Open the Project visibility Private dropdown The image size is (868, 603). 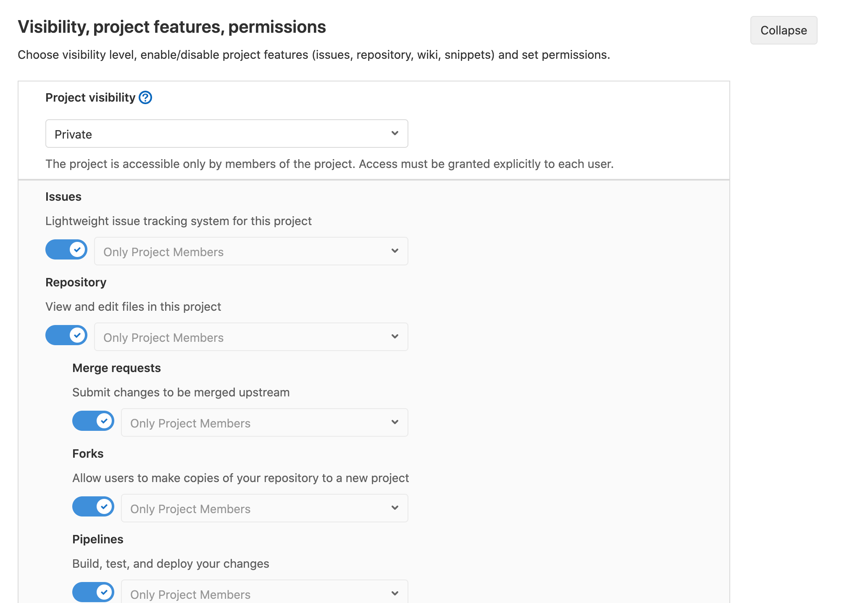pyautogui.click(x=226, y=134)
